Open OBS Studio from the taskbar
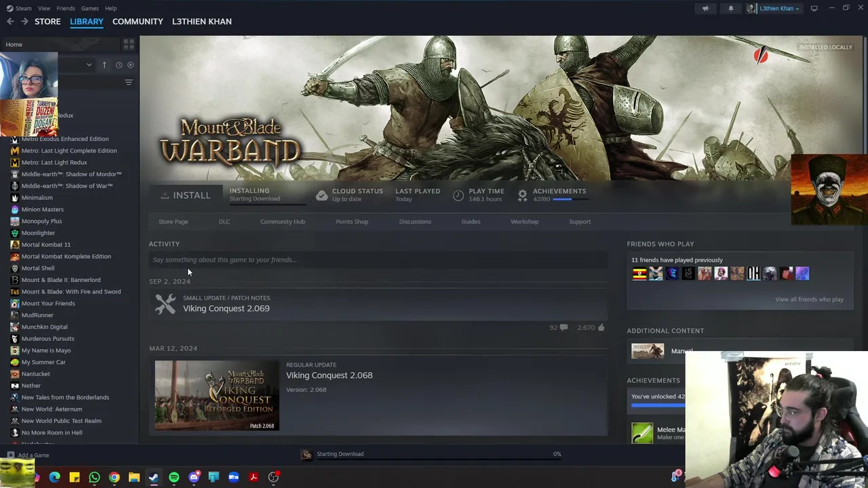The height and width of the screenshot is (488, 868). [273, 477]
